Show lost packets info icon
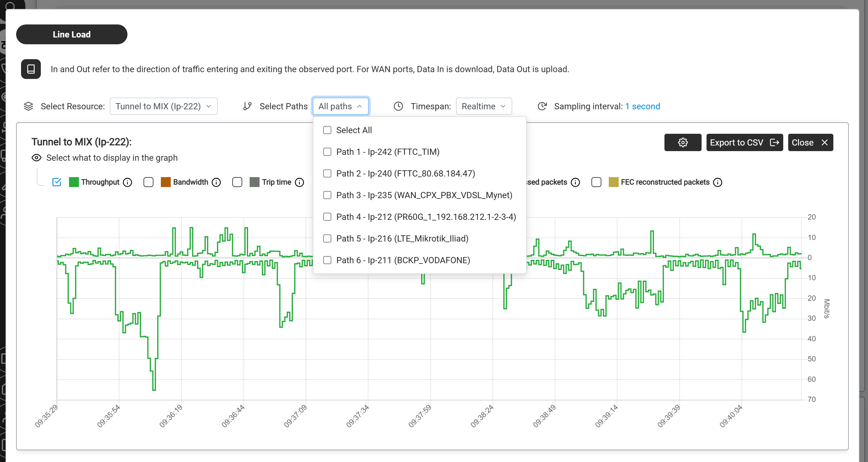 pyautogui.click(x=575, y=182)
